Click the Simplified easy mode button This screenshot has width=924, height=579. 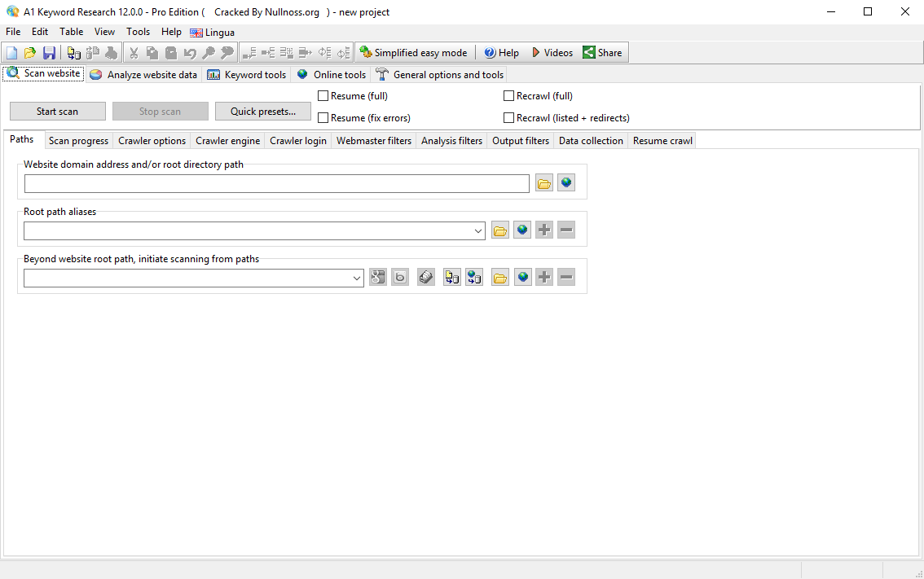[414, 52]
